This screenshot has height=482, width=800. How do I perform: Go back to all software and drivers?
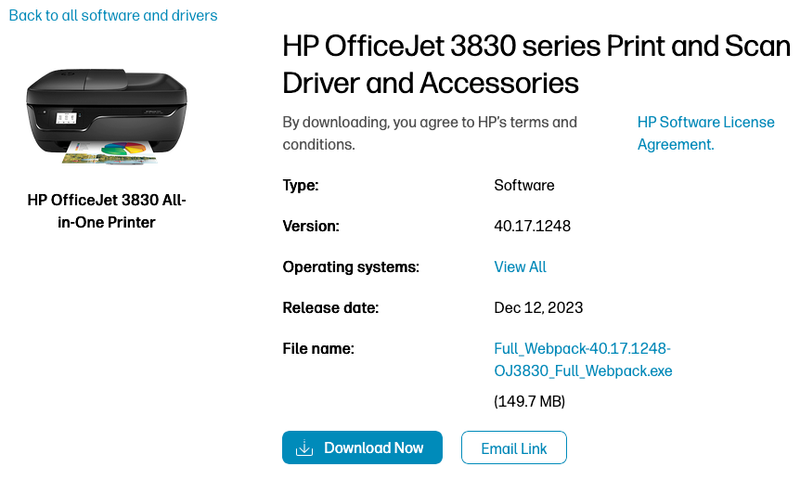[113, 15]
